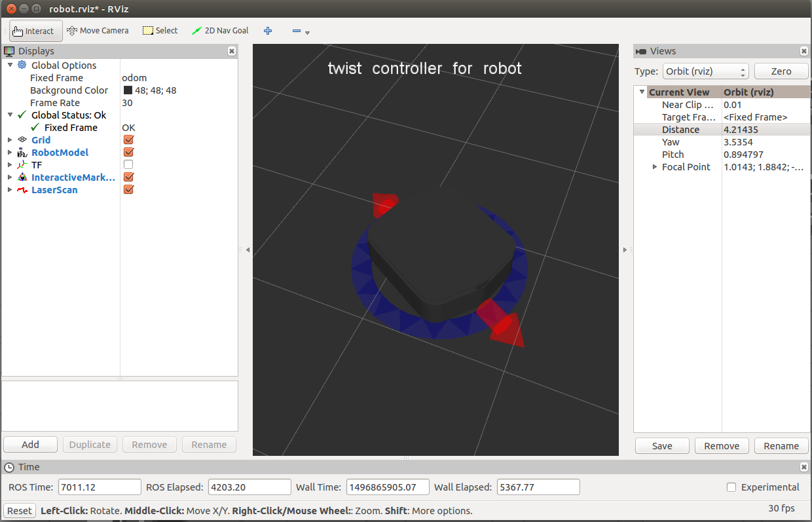Pick the 2D Nav Goal tool
This screenshot has width=812, height=522.
click(x=220, y=31)
